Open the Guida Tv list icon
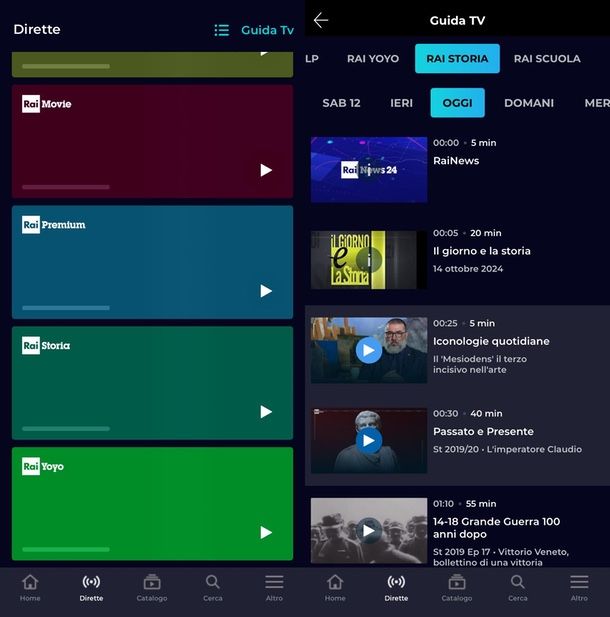This screenshot has width=610, height=617. pos(222,30)
